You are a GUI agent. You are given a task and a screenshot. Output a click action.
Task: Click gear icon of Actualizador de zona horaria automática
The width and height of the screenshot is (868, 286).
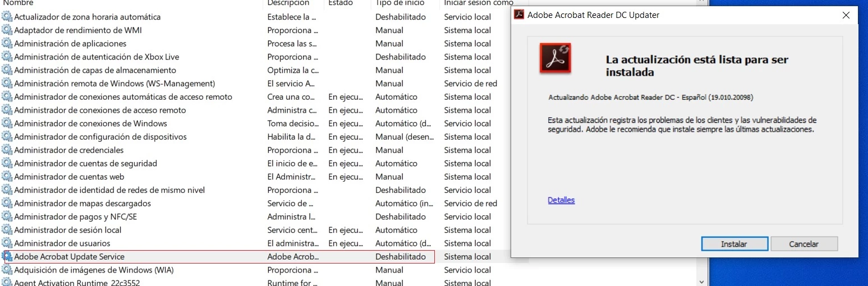click(x=7, y=17)
